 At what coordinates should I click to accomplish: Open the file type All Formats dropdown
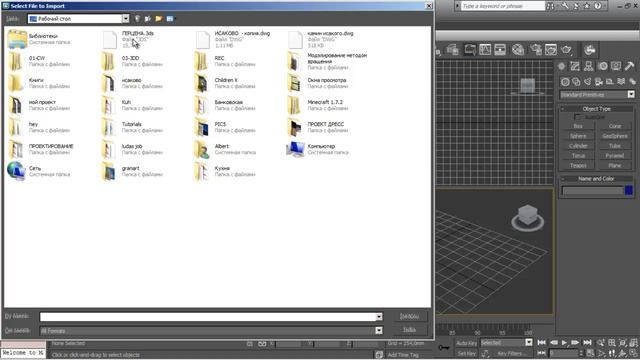[379, 331]
